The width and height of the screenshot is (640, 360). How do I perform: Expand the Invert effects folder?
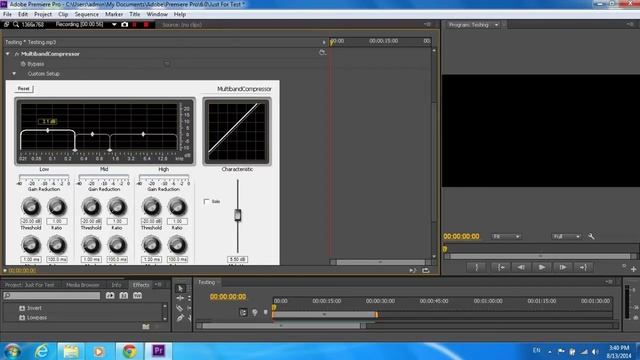tap(22, 308)
